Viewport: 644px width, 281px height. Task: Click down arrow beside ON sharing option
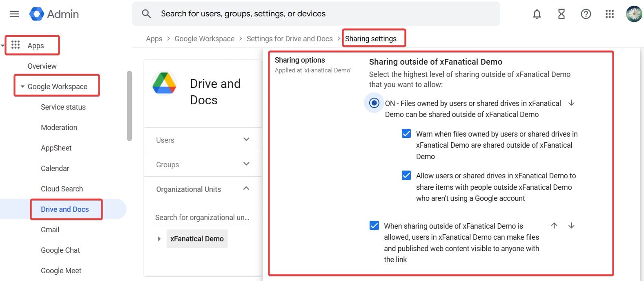click(571, 103)
